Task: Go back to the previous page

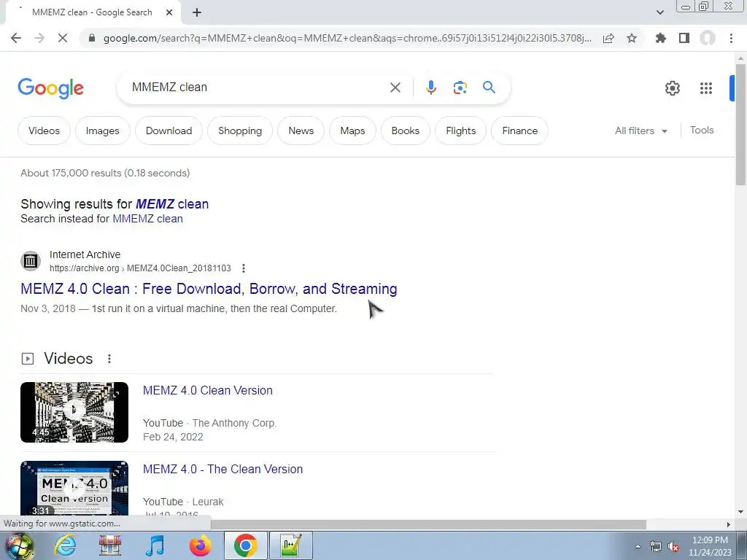Action: coord(16,38)
